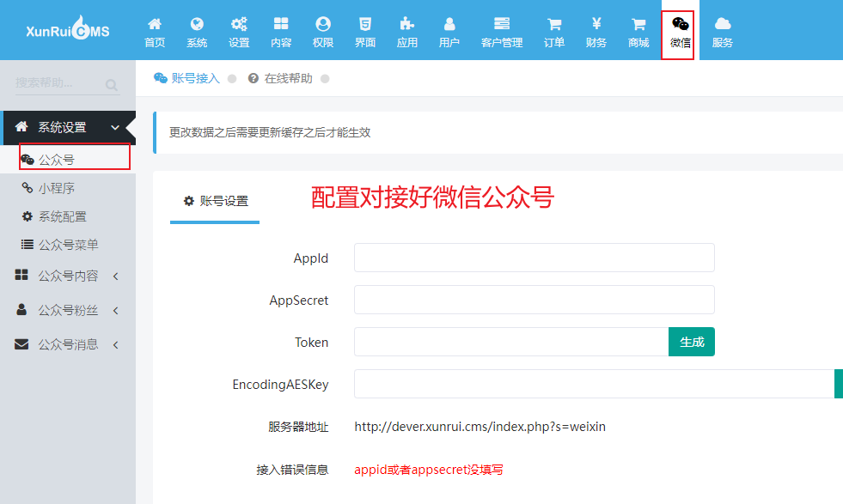
Task: Click the red appid或者appsecret没填写 error text
Action: point(429,470)
